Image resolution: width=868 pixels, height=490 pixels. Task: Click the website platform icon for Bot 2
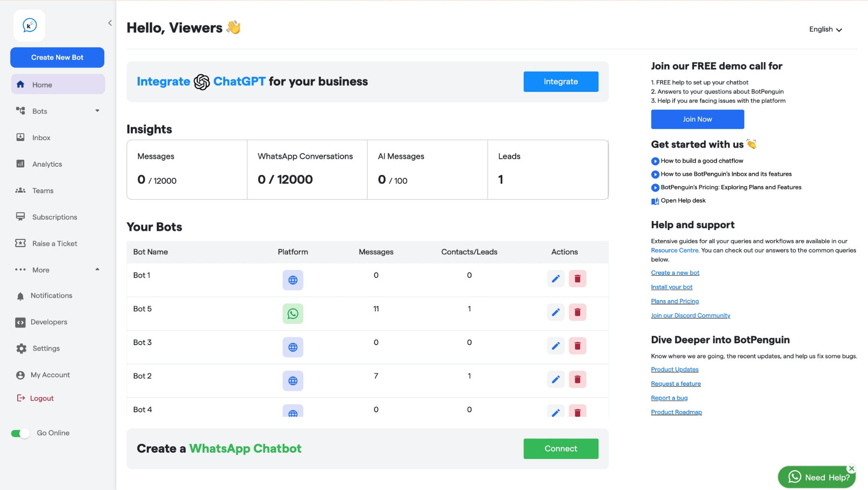point(293,381)
